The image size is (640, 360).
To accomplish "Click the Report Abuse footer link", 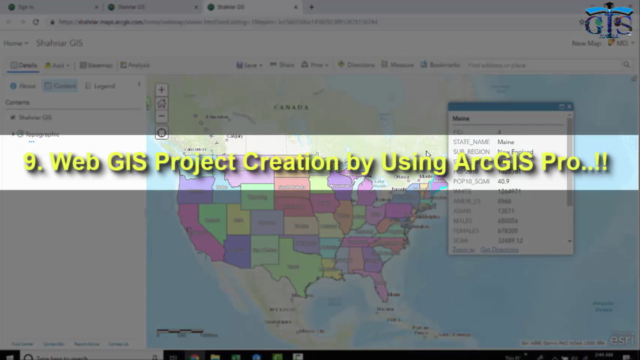I will click(x=87, y=344).
